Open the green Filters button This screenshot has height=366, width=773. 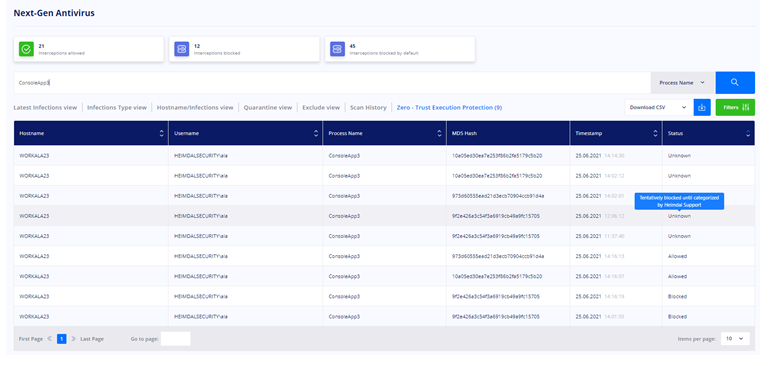click(x=735, y=108)
